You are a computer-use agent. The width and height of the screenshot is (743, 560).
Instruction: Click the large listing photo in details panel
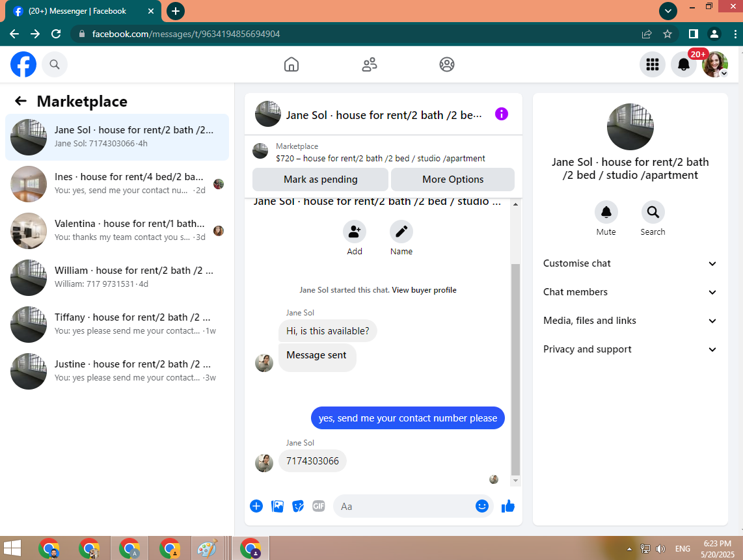630,126
